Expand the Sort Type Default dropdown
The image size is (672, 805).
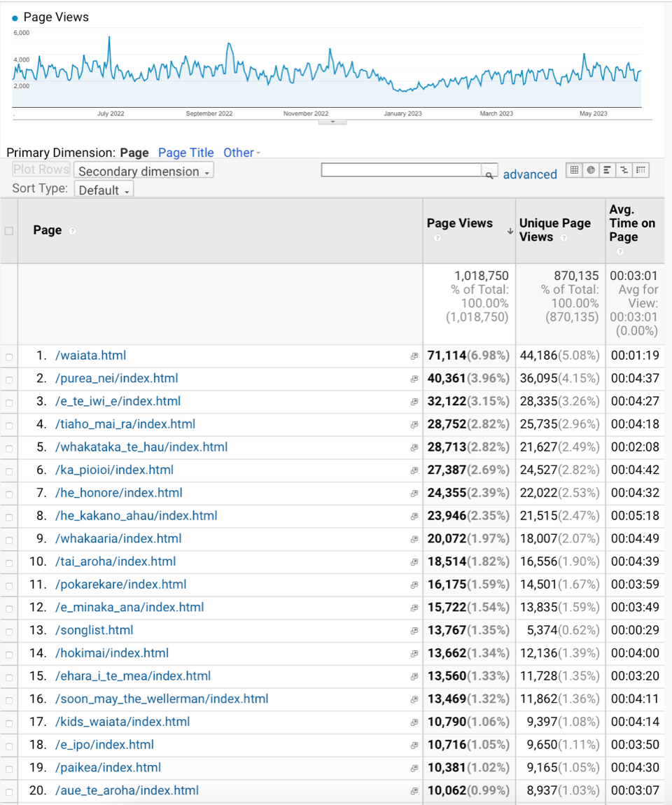click(x=104, y=190)
